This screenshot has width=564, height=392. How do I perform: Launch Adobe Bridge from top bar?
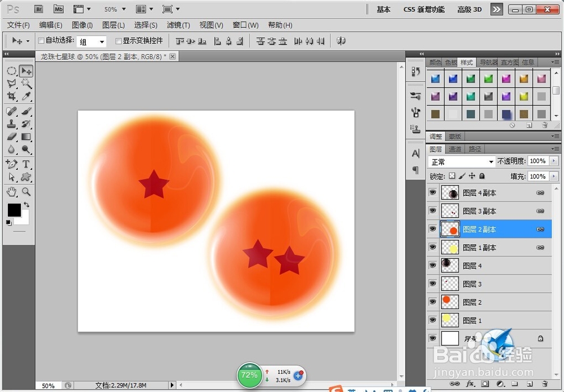point(39,10)
